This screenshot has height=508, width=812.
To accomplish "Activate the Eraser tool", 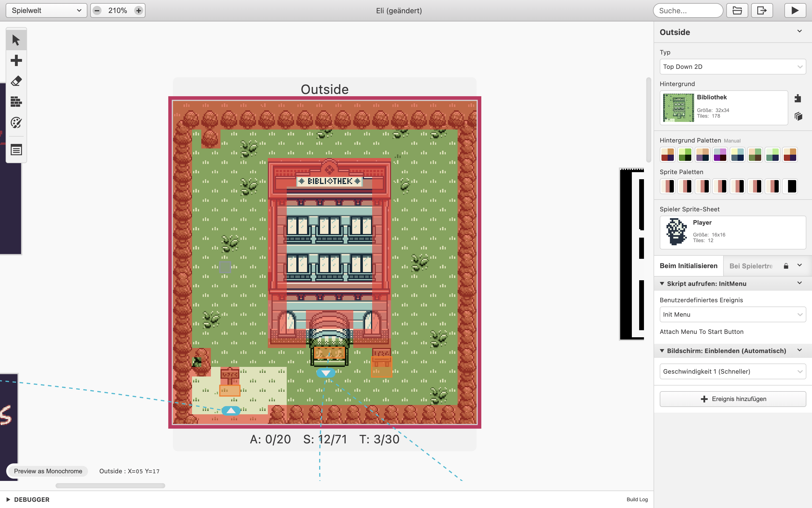I will point(16,81).
